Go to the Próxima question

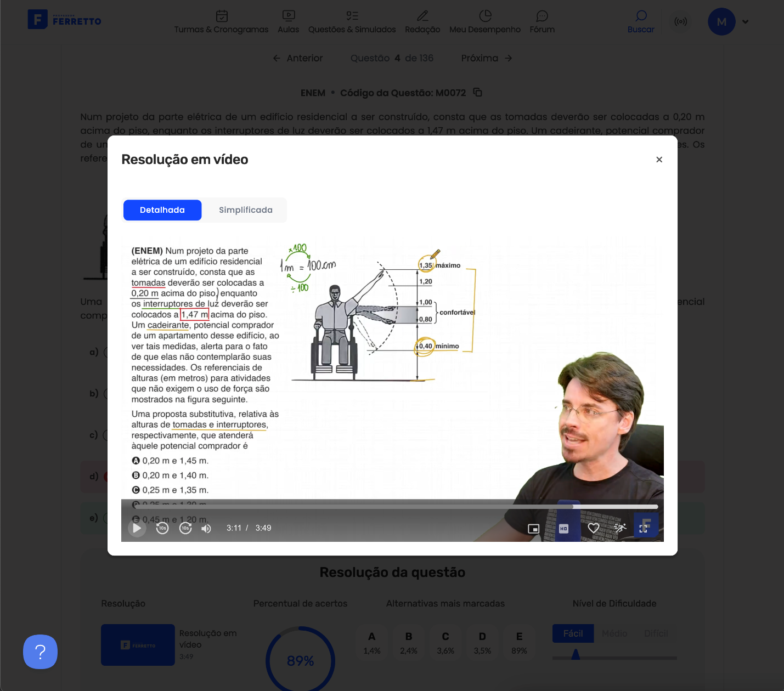point(487,58)
